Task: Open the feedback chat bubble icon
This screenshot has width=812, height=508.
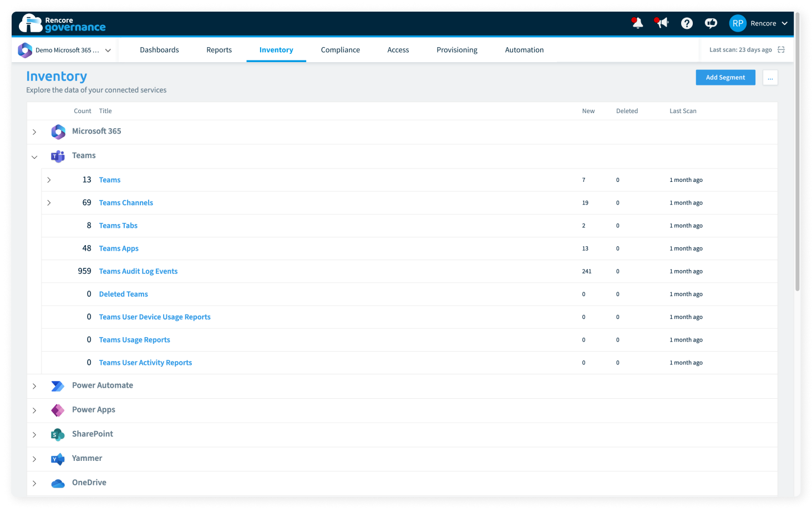Action: tap(711, 23)
